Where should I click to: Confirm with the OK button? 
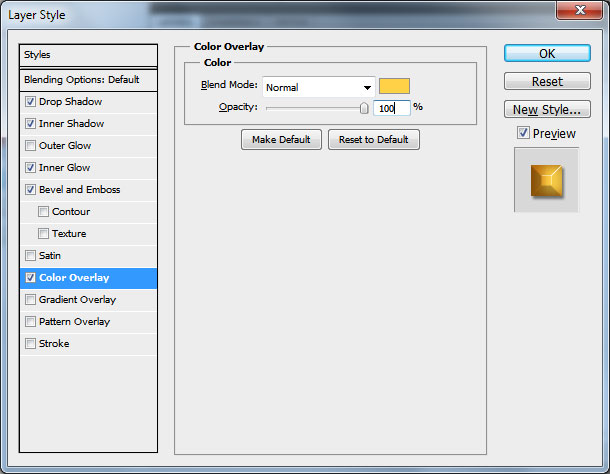tap(547, 53)
